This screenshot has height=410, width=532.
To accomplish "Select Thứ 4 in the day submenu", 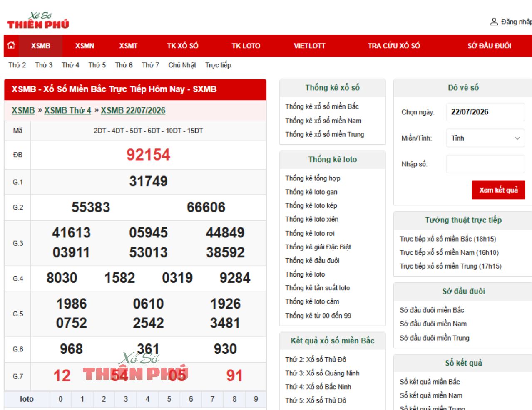I will [x=70, y=65].
